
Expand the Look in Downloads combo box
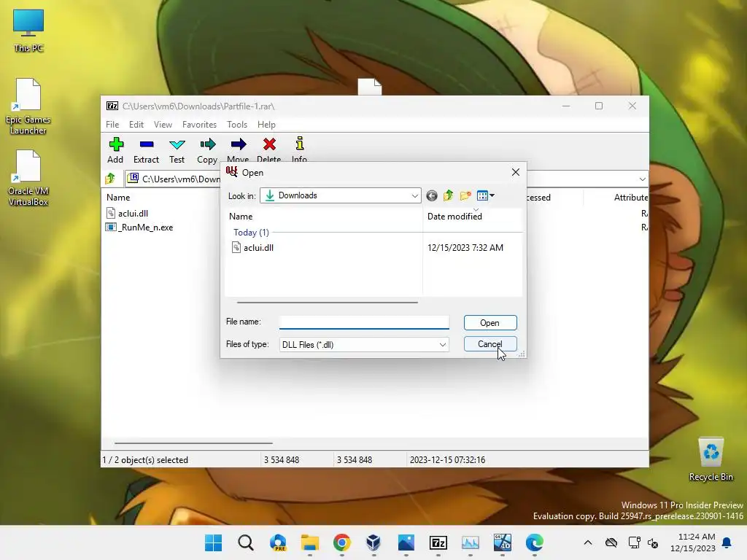point(414,195)
